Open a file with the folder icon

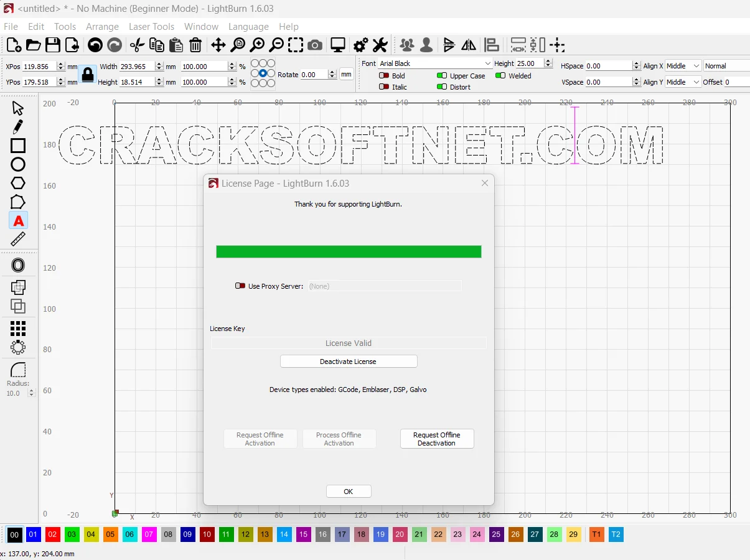pyautogui.click(x=33, y=45)
